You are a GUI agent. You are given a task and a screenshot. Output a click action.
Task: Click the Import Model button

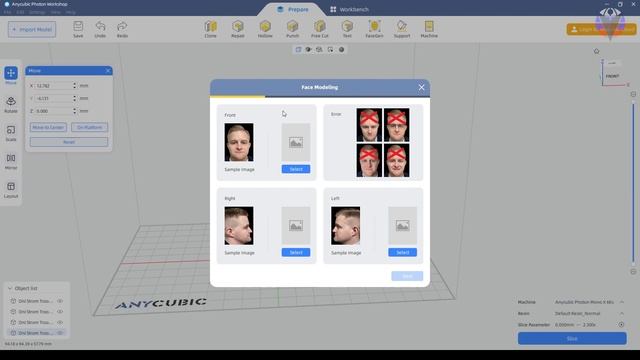coord(32,29)
